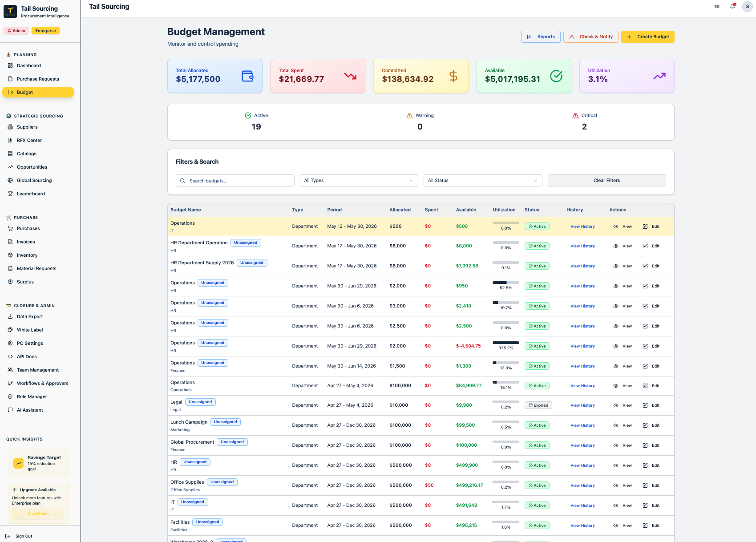Screen dimensions: 756x542
Task: Click the API Docs code icon
Action: point(10,356)
